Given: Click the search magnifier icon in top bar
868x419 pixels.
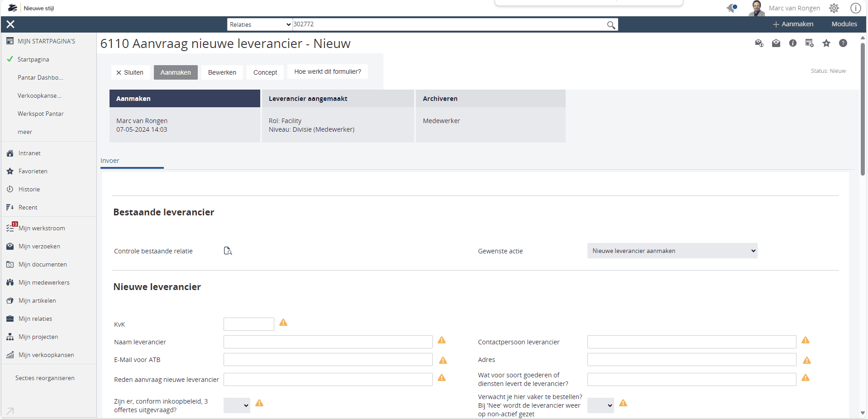Looking at the screenshot, I should click(610, 25).
